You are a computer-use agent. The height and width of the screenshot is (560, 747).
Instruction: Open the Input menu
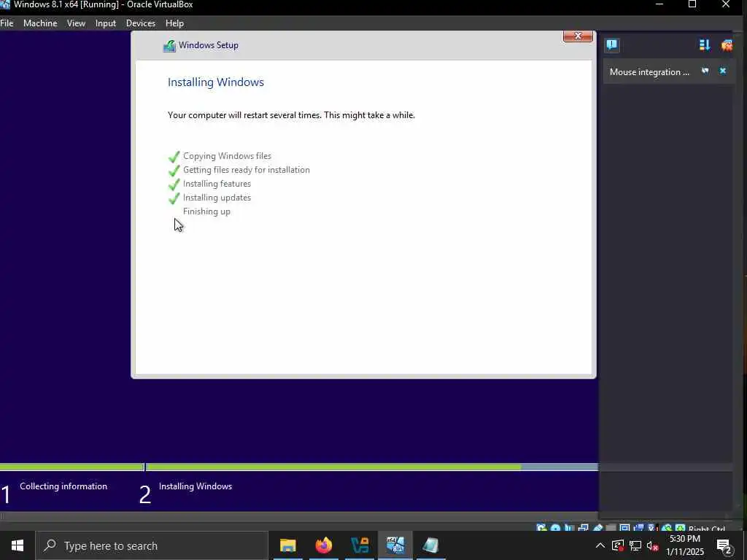pos(105,23)
